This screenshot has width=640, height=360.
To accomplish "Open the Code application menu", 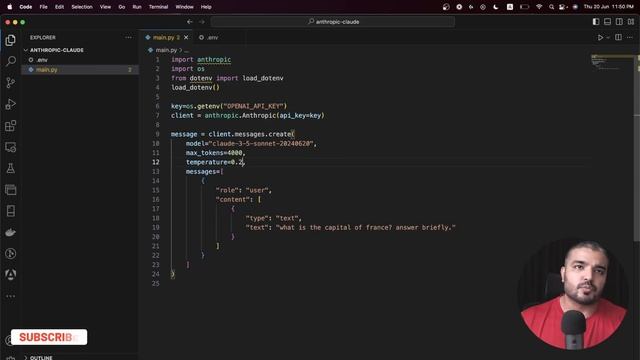I will pyautogui.click(x=26, y=7).
